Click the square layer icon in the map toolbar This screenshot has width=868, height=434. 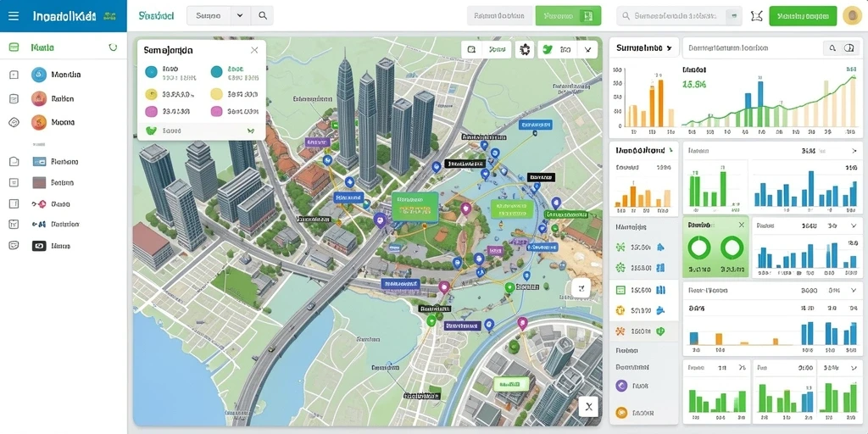tap(471, 49)
